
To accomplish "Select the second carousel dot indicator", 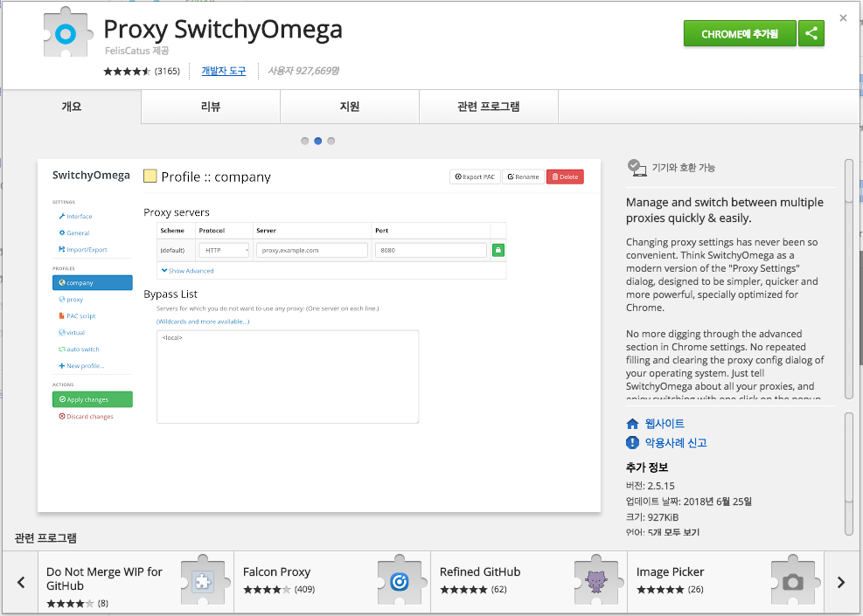I will [317, 141].
